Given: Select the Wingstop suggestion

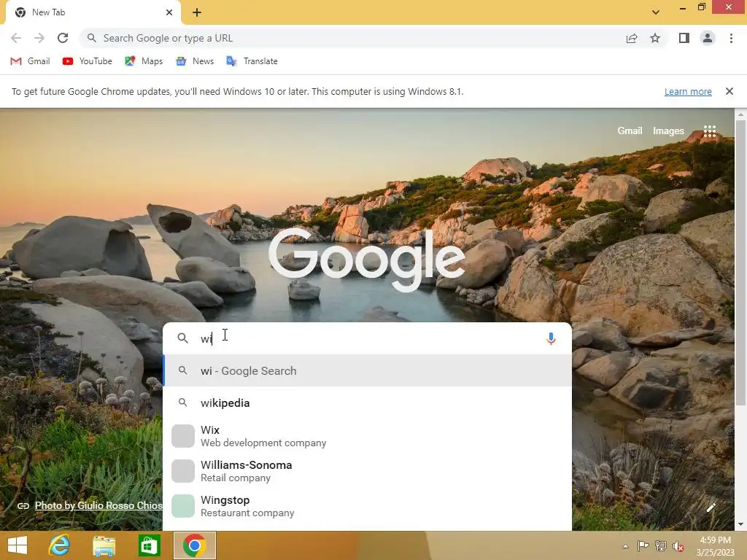Looking at the screenshot, I should pos(368,506).
